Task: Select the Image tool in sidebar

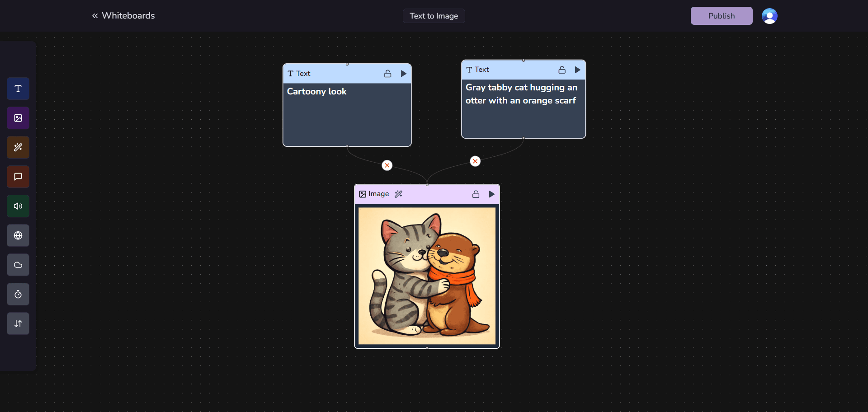Action: pos(18,118)
